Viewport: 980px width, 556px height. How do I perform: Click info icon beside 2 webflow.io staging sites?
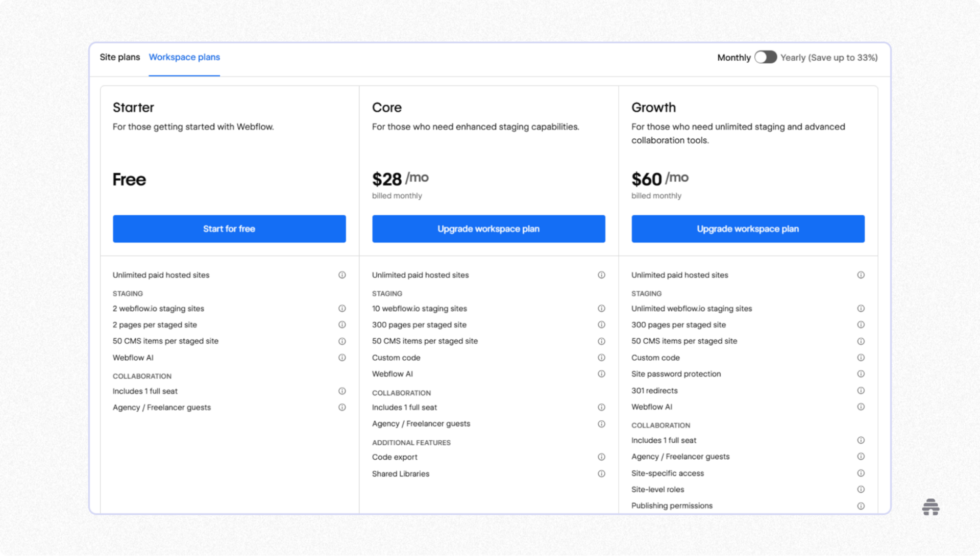click(x=342, y=308)
